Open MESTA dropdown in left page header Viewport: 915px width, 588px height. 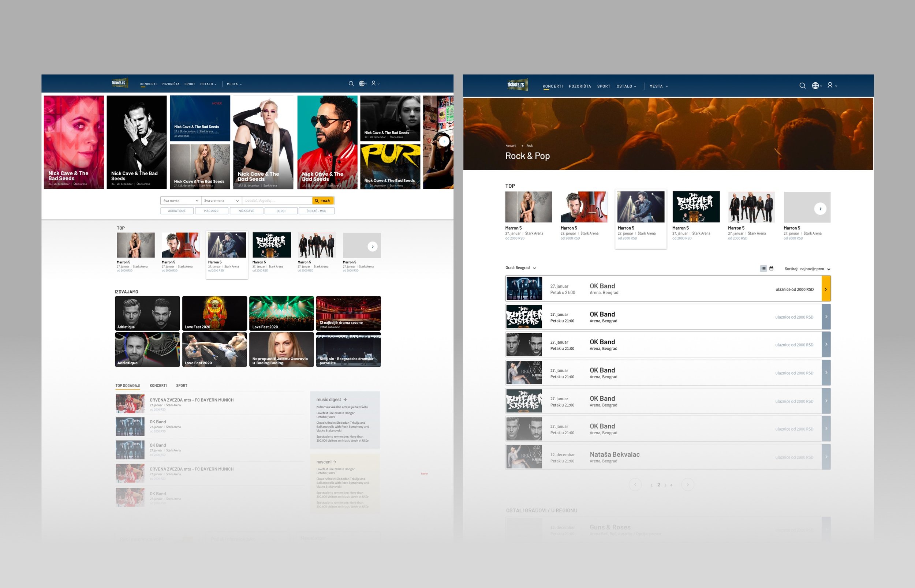(x=234, y=84)
